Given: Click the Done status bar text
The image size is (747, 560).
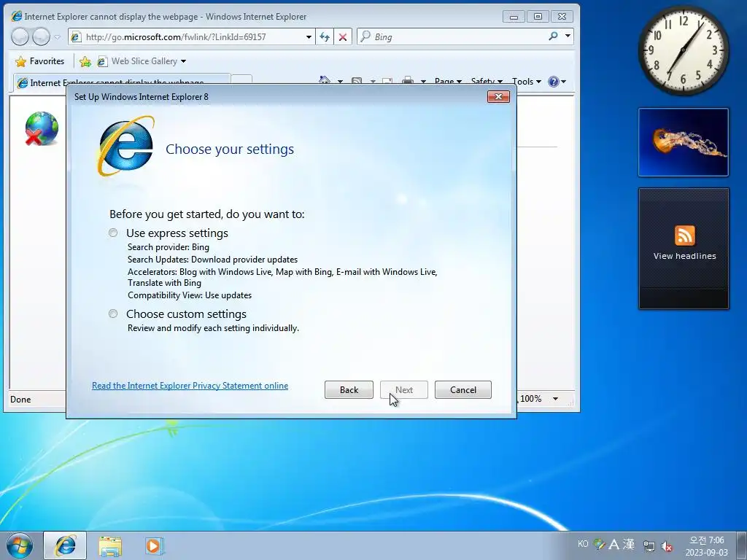Looking at the screenshot, I should tap(20, 400).
